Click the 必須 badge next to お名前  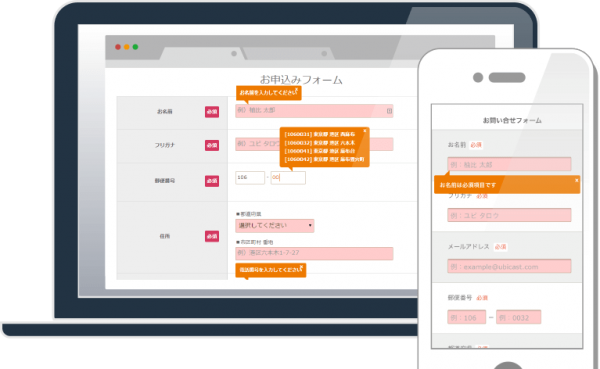click(212, 112)
